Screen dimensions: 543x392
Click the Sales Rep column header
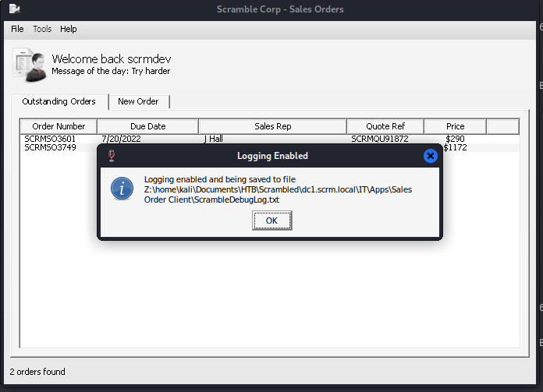tap(272, 126)
